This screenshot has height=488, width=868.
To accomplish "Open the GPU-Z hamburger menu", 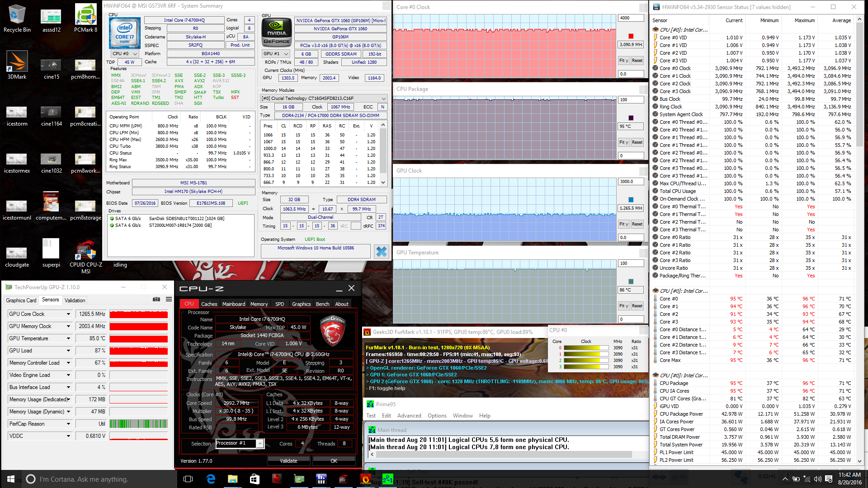I will [x=169, y=299].
